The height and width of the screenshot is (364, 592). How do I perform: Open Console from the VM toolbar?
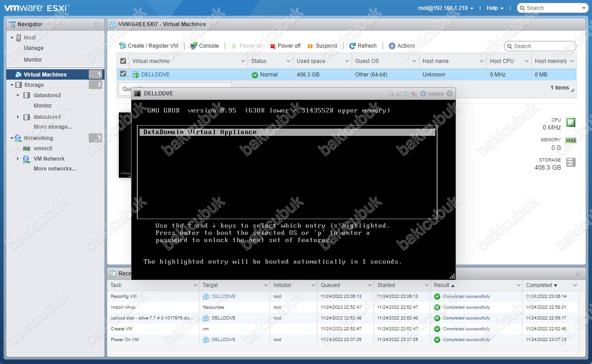pos(204,46)
